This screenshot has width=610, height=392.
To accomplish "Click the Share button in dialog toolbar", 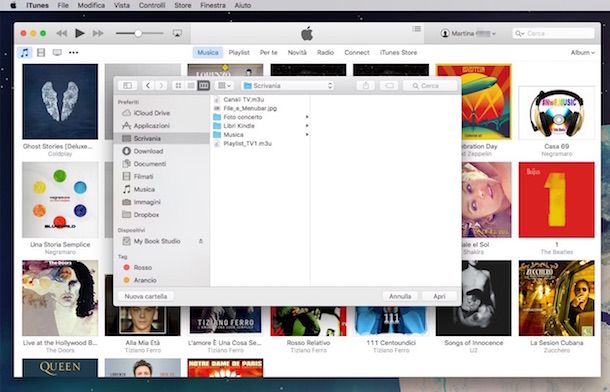I will click(366, 86).
